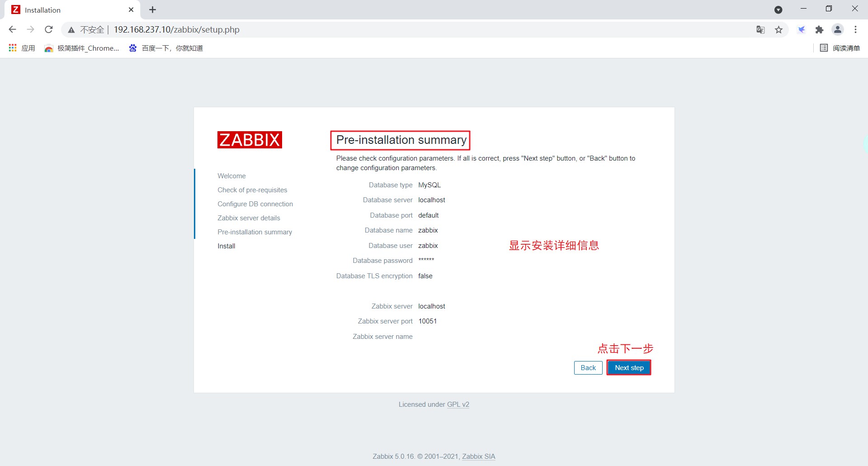Click the not-secure warning icon in address bar
The width and height of the screenshot is (868, 466).
pos(71,30)
